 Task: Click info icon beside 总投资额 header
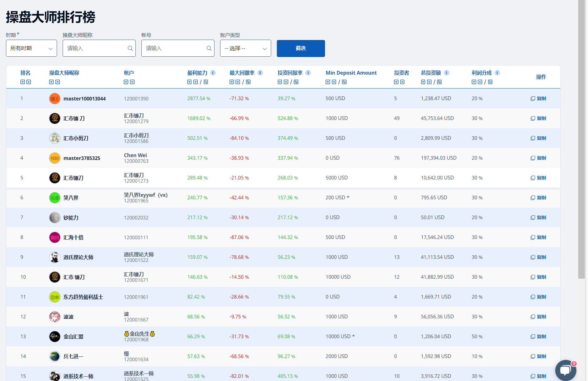[x=446, y=73]
